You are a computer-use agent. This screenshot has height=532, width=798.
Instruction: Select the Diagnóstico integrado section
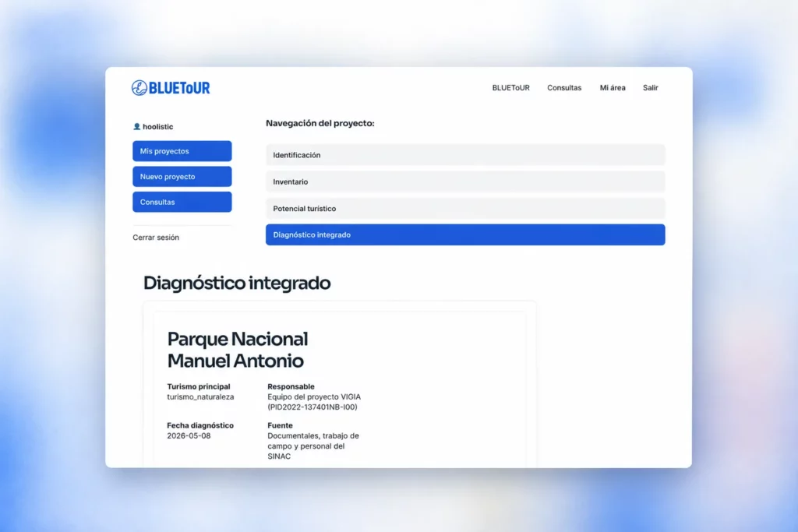pyautogui.click(x=465, y=235)
